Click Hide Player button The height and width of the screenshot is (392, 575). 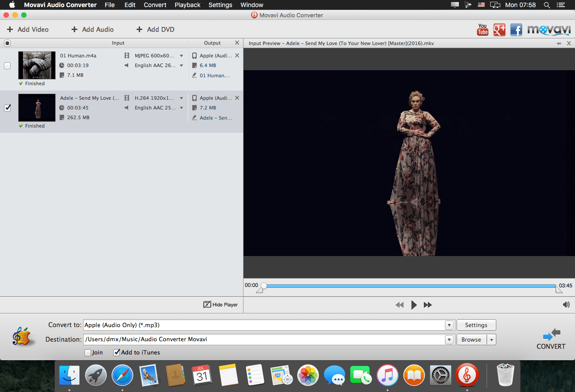[221, 305]
